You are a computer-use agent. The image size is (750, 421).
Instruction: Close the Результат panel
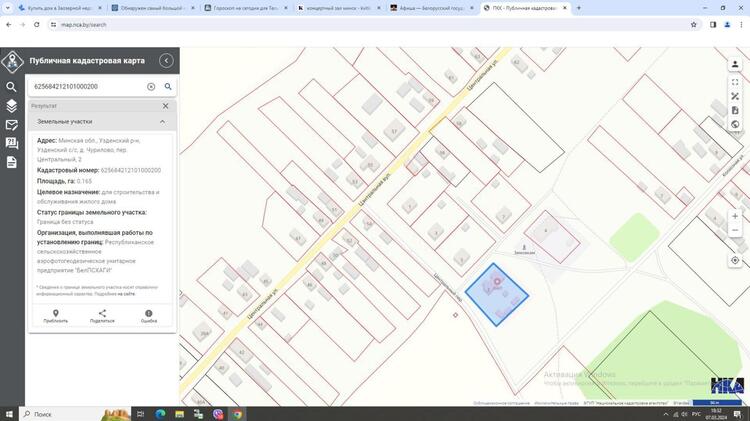[166, 105]
